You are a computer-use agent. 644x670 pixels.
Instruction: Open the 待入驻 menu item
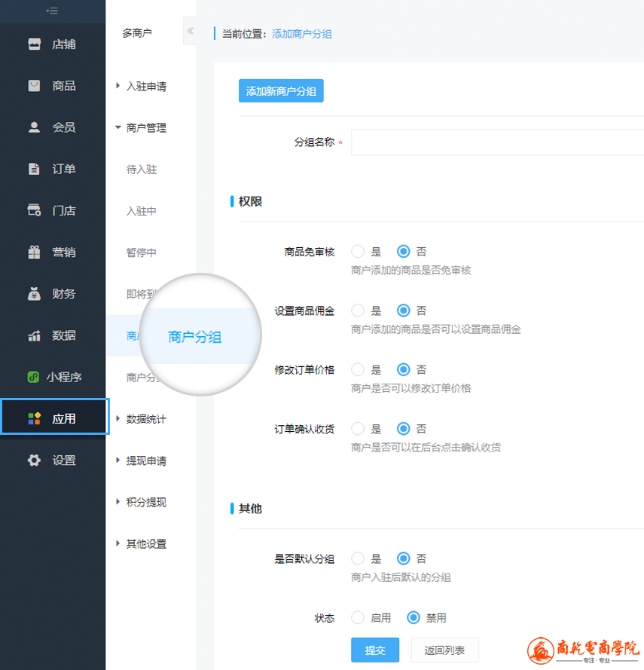[142, 170]
